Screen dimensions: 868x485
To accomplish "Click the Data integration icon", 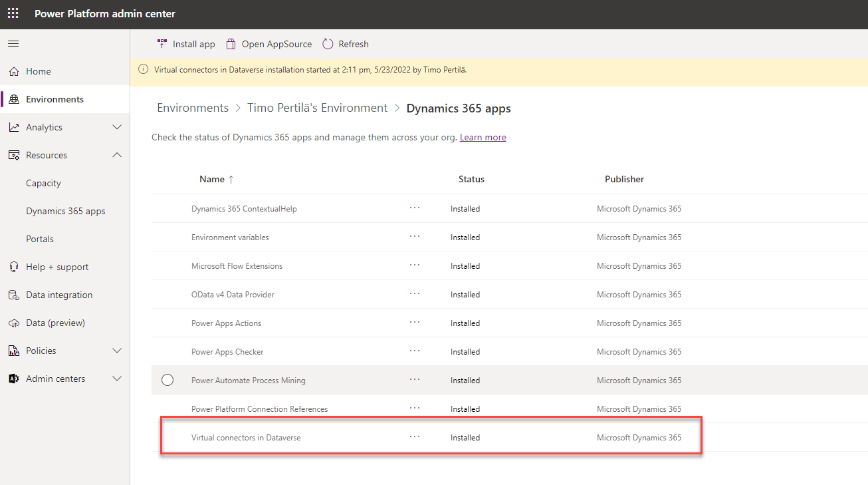I will point(14,295).
